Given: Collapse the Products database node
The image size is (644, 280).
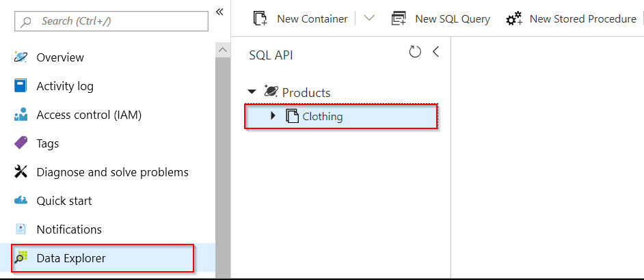Looking at the screenshot, I should coord(252,92).
